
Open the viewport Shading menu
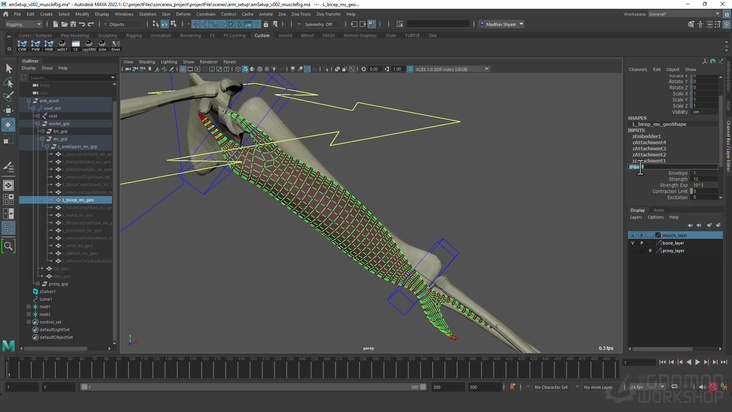point(147,62)
